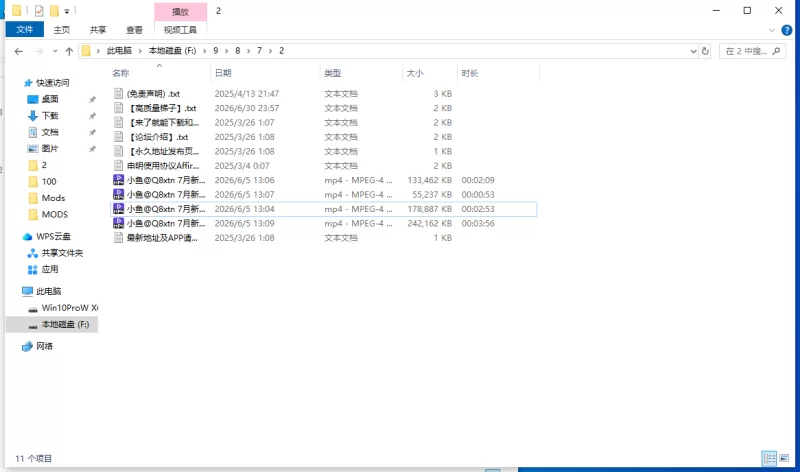800x472 pixels.
Task: Select the mp4 video icon with duration 00:03:56
Action: point(118,223)
